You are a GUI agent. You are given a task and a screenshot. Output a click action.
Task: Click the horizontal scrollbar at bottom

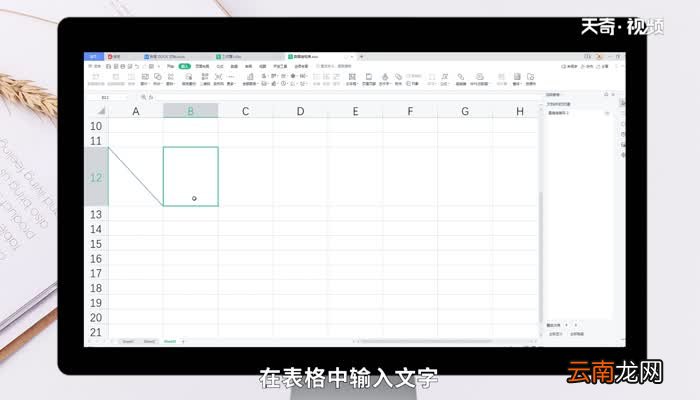tap(426, 342)
